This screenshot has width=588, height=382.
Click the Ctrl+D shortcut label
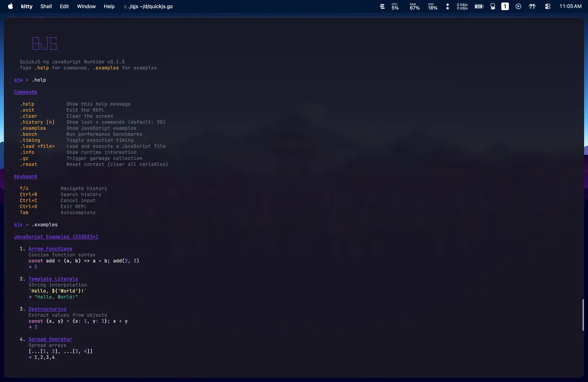click(x=29, y=207)
